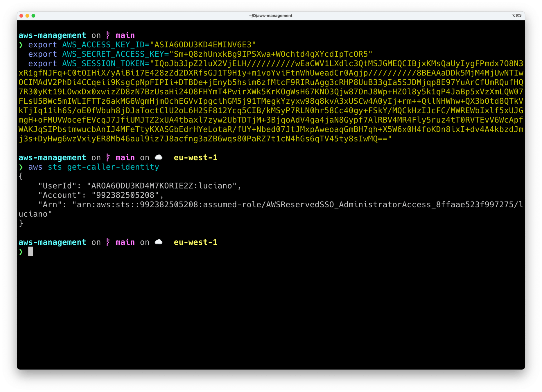This screenshot has width=542, height=392.
Task: Click the cloud icon before eu-west-1 in second prompt
Action: [159, 157]
